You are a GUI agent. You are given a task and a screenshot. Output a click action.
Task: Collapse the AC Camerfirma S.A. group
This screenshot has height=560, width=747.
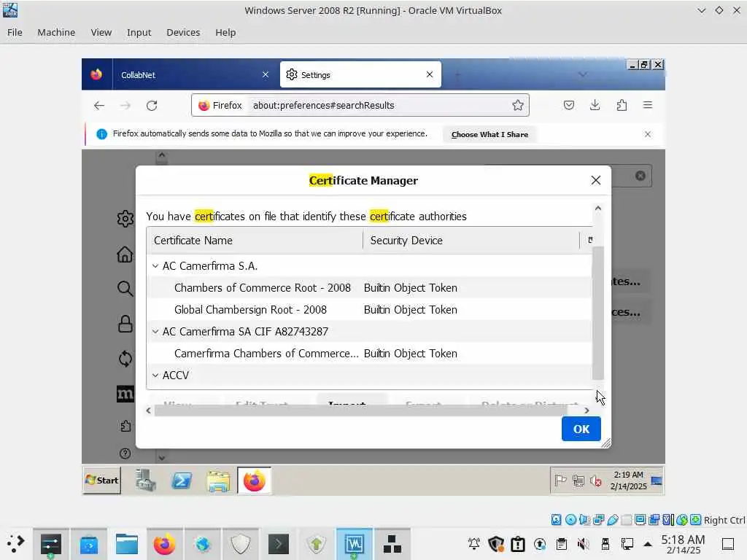155,266
